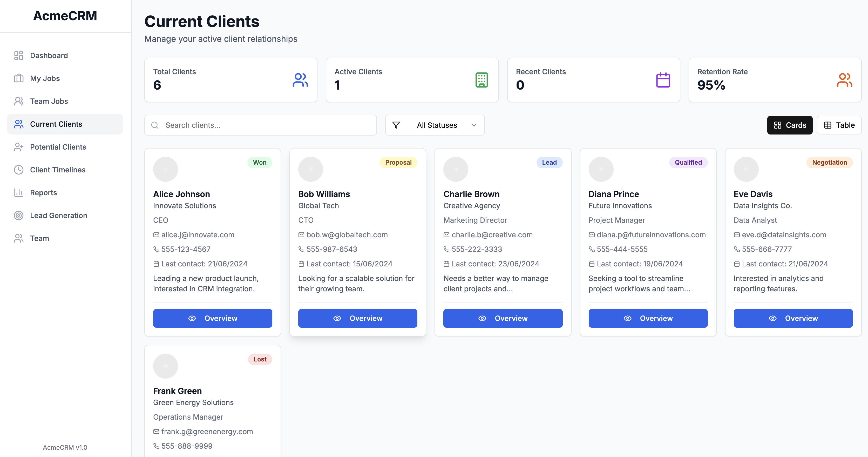868x457 pixels.
Task: Click Green Energy Solutions company text
Action: (x=193, y=402)
